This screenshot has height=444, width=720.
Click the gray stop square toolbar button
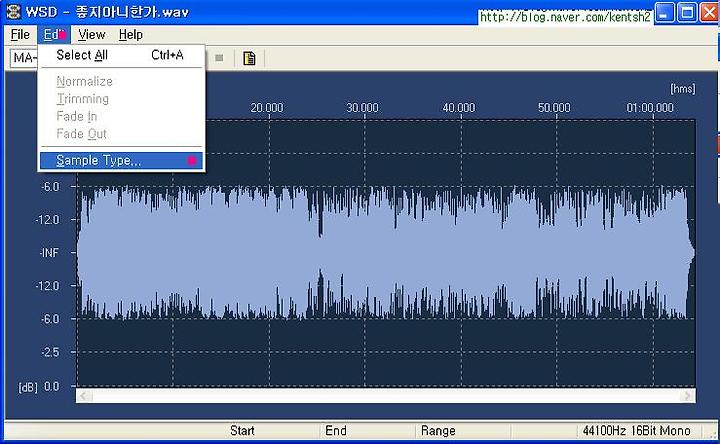[219, 58]
